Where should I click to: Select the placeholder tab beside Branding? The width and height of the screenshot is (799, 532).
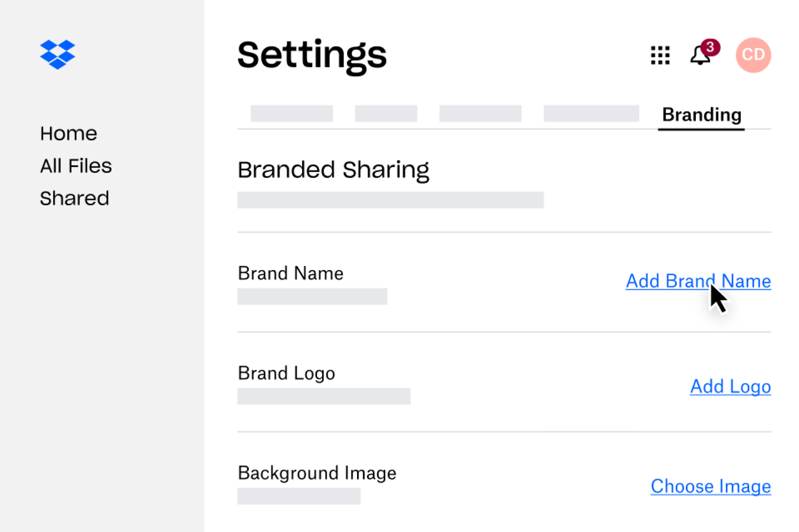point(591,114)
